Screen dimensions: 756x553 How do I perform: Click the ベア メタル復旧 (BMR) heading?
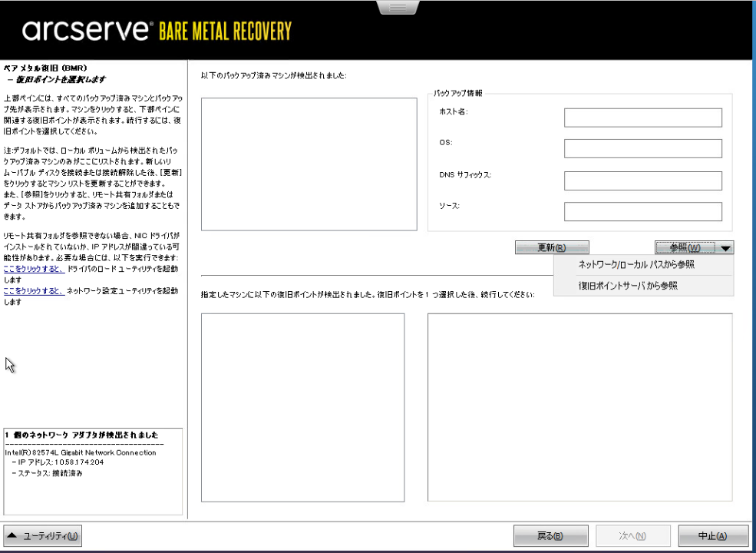click(x=45, y=68)
